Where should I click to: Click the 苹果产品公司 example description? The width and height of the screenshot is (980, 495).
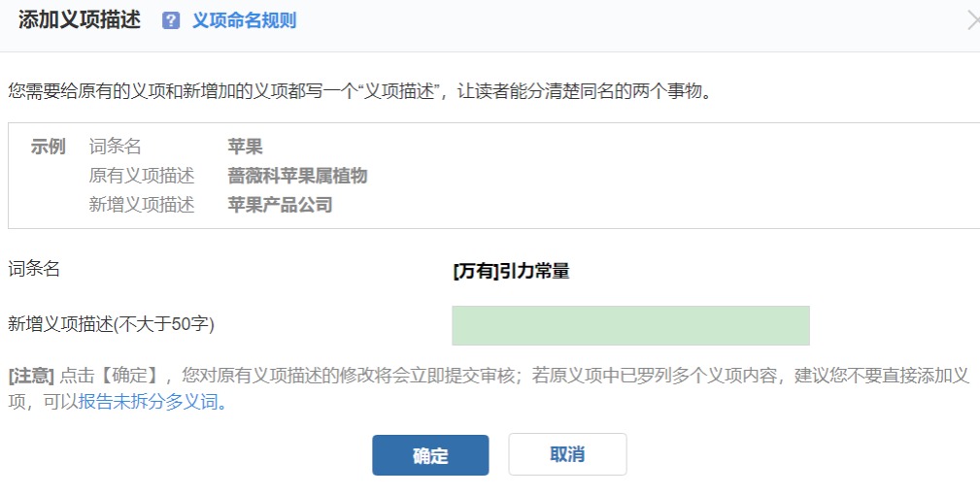pos(280,205)
